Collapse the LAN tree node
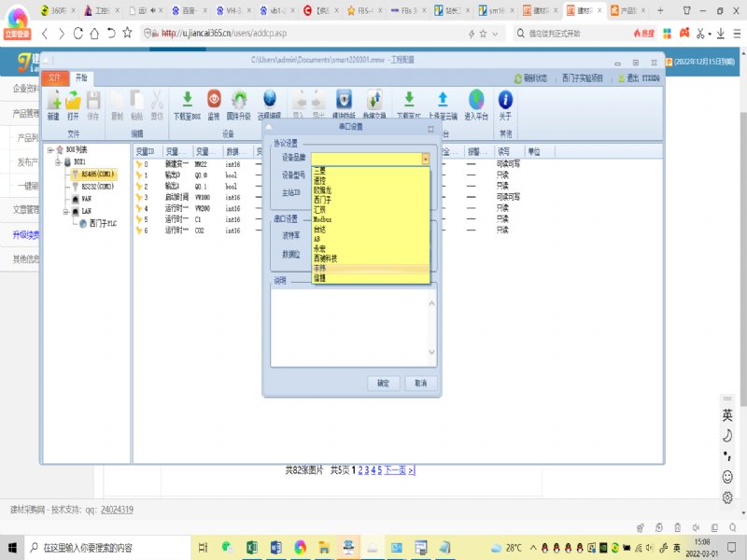This screenshot has width=747, height=560. click(67, 211)
